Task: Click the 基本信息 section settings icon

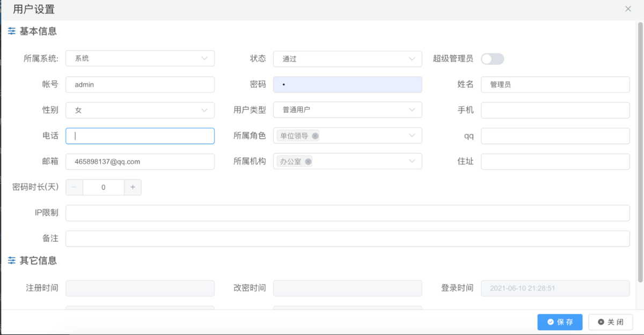Action: [x=11, y=32]
